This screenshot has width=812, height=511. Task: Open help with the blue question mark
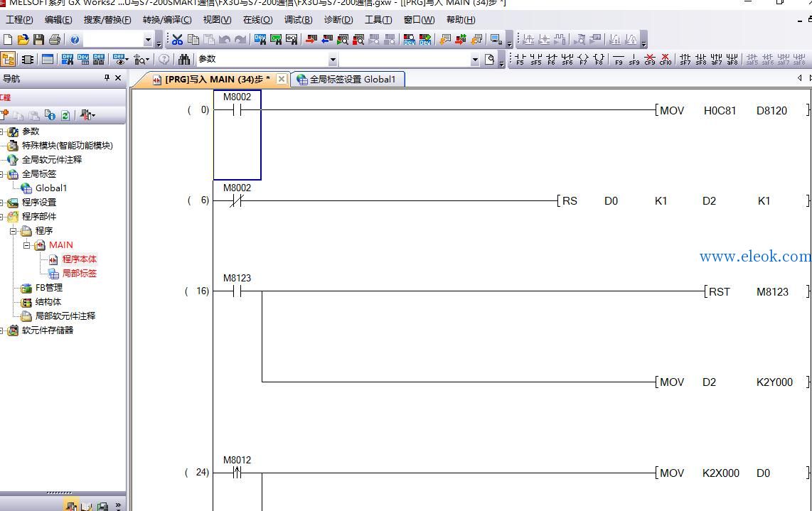coord(75,39)
